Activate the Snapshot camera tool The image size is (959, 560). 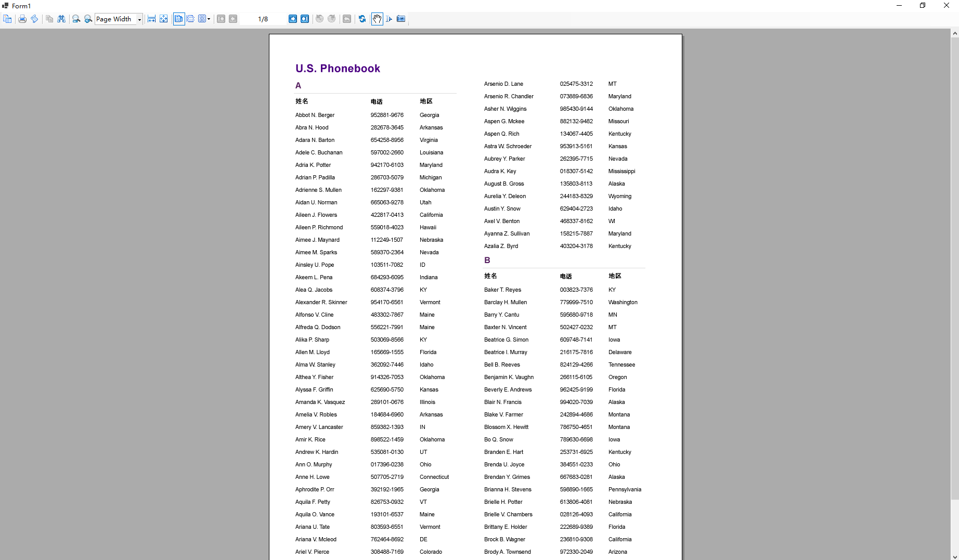(401, 19)
